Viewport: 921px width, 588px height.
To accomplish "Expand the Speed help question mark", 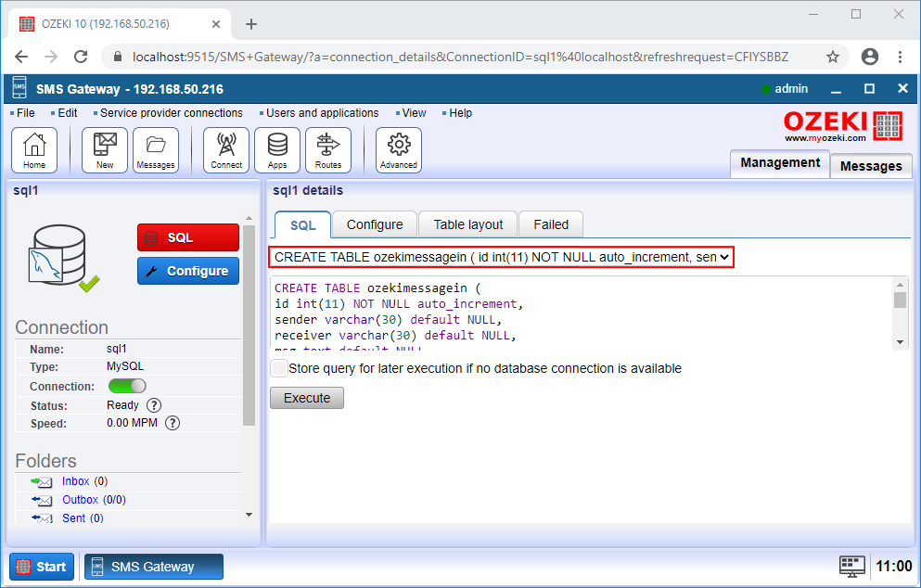I will (172, 424).
